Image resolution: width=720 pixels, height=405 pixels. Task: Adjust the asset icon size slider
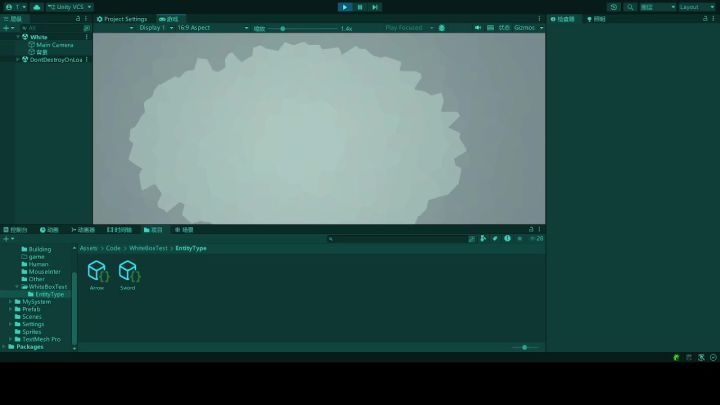(524, 348)
